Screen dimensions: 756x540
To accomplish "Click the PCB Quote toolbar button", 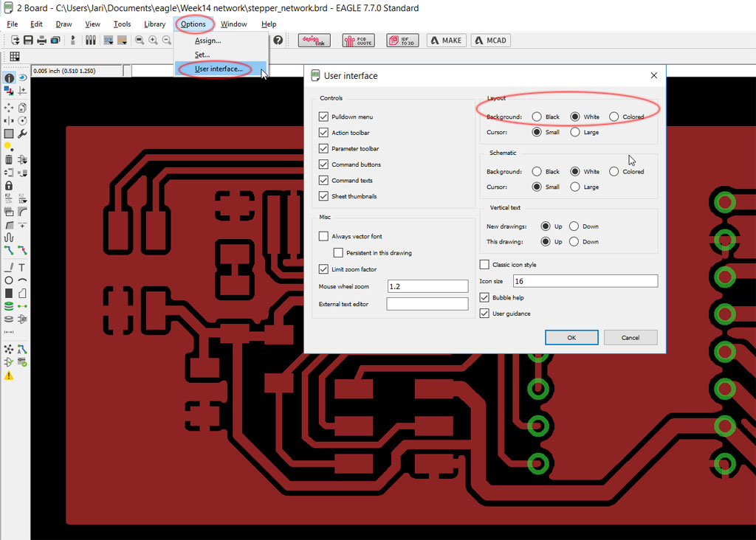I will tap(358, 41).
